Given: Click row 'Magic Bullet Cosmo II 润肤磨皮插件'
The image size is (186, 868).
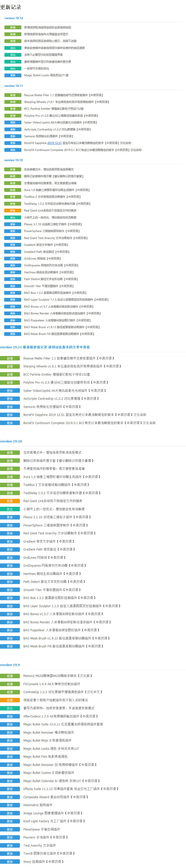Looking at the screenshot, I should pos(48,773).
